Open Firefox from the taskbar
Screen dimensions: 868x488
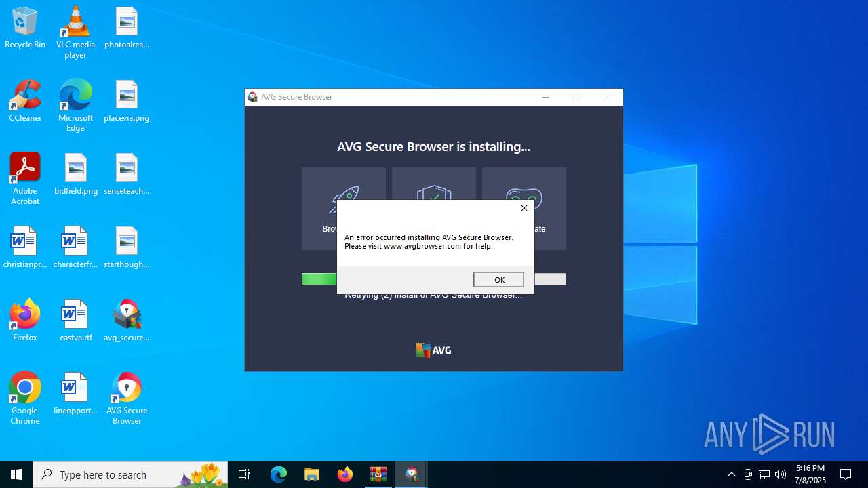pyautogui.click(x=345, y=474)
